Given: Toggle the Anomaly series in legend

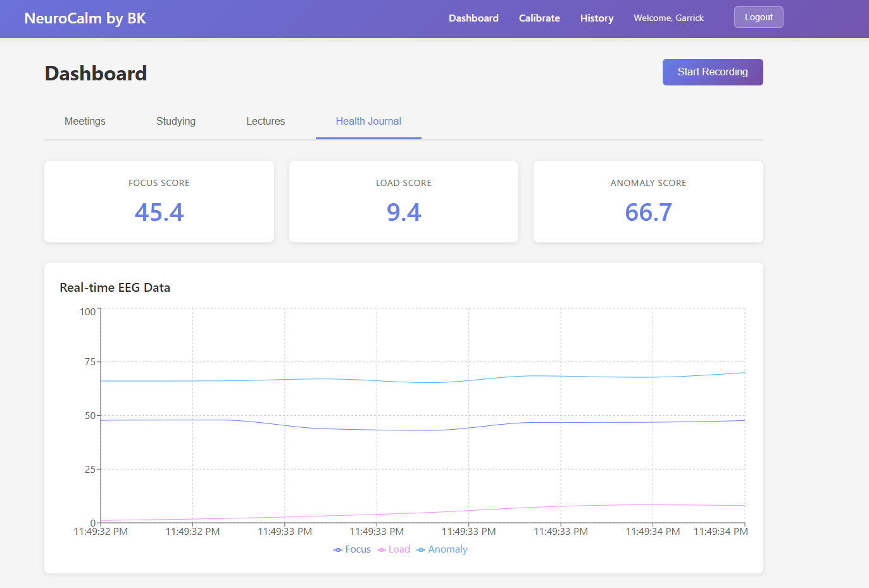Looking at the screenshot, I should point(442,549).
